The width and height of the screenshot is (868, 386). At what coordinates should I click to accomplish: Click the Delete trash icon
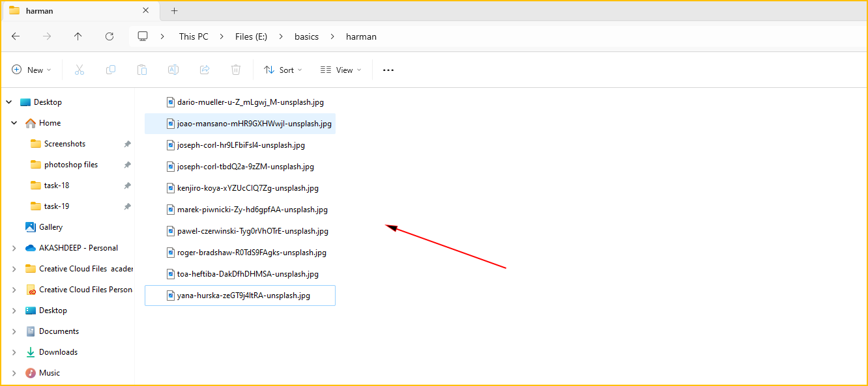pyautogui.click(x=236, y=70)
